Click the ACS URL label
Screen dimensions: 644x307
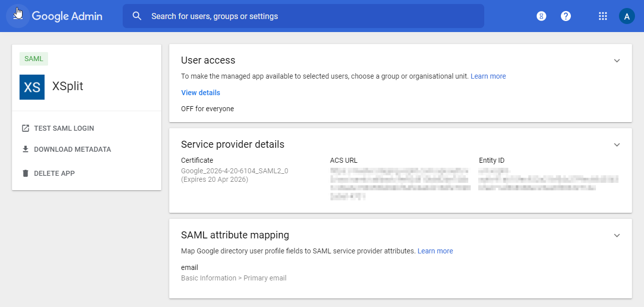[344, 160]
